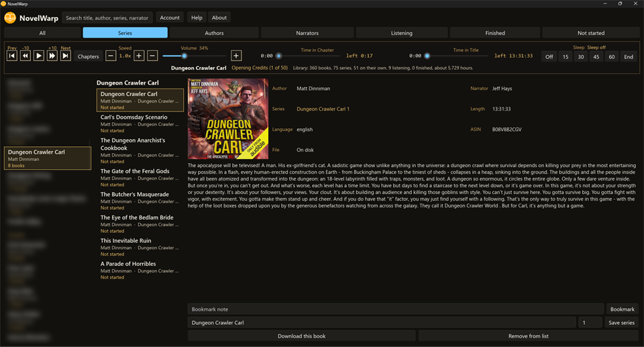The width and height of the screenshot is (644, 347).
Task: Raise the volume with the plus icon
Action: point(236,56)
